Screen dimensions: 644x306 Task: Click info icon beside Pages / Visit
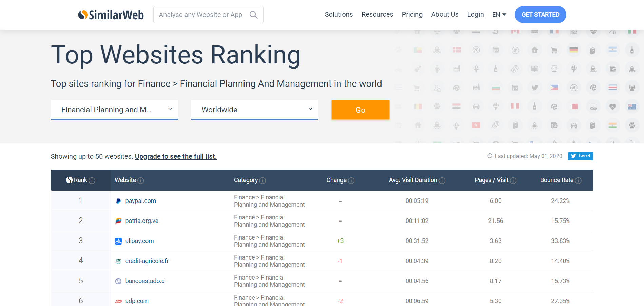coord(513,180)
